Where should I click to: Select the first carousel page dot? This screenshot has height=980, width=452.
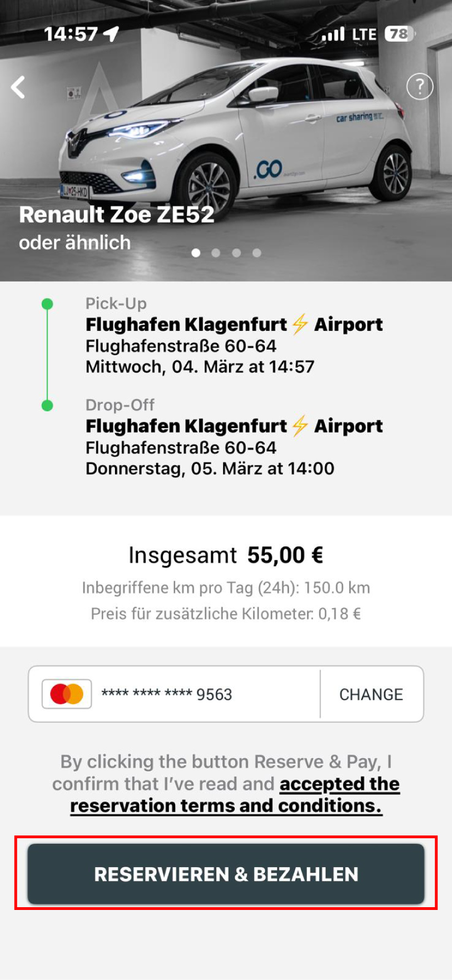click(196, 253)
